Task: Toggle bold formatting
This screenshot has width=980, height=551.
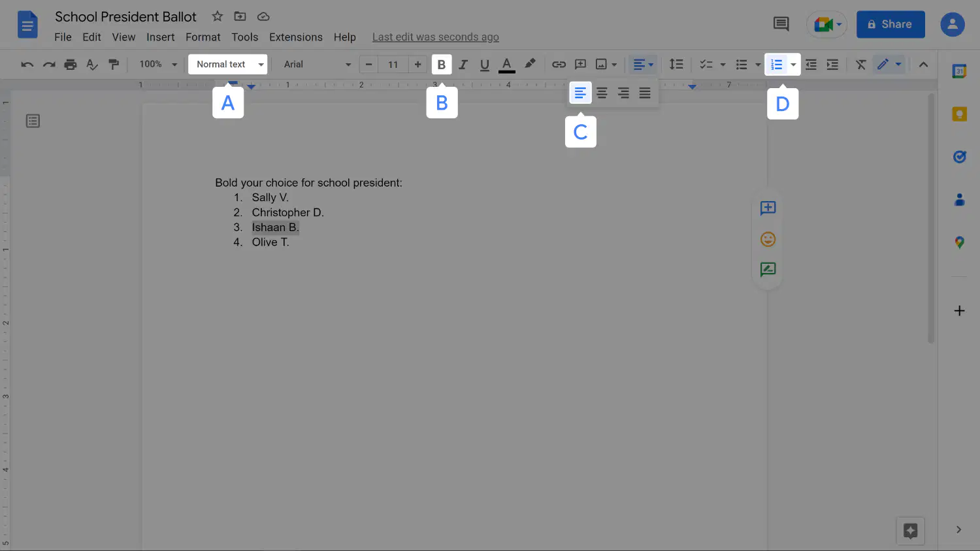Action: (442, 65)
